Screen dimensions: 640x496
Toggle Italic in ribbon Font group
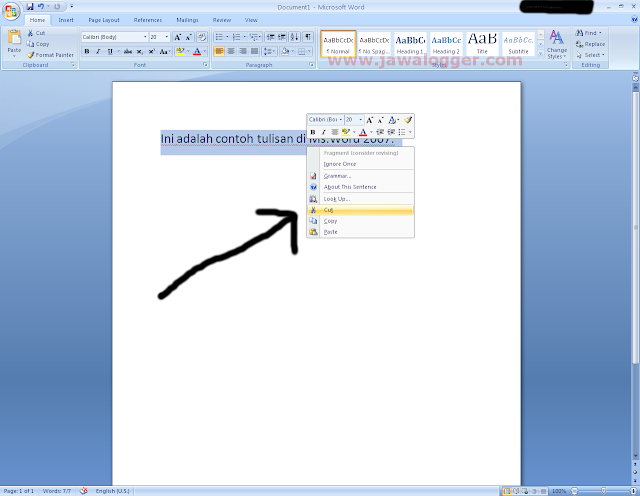tap(98, 51)
